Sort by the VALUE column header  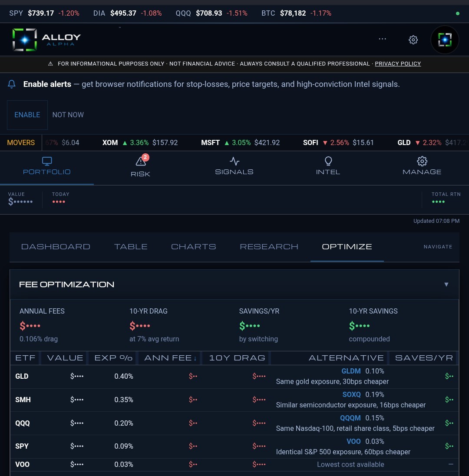[x=65, y=358]
